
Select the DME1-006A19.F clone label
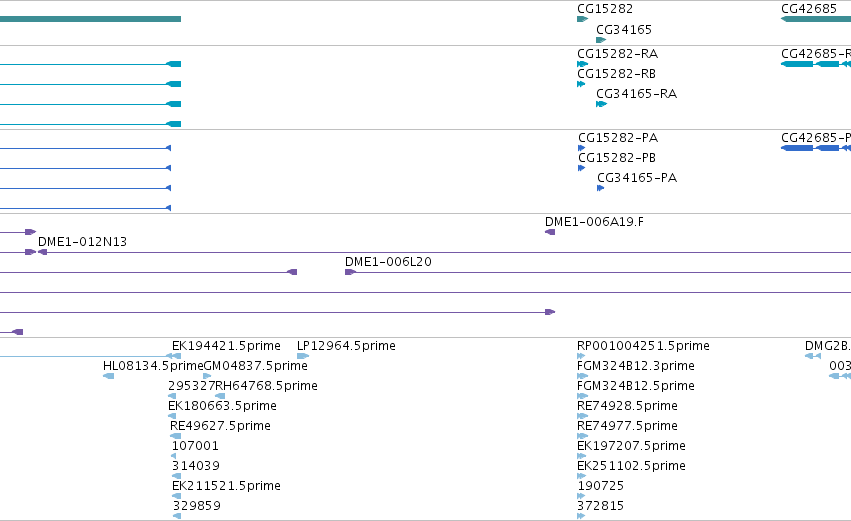coord(594,222)
